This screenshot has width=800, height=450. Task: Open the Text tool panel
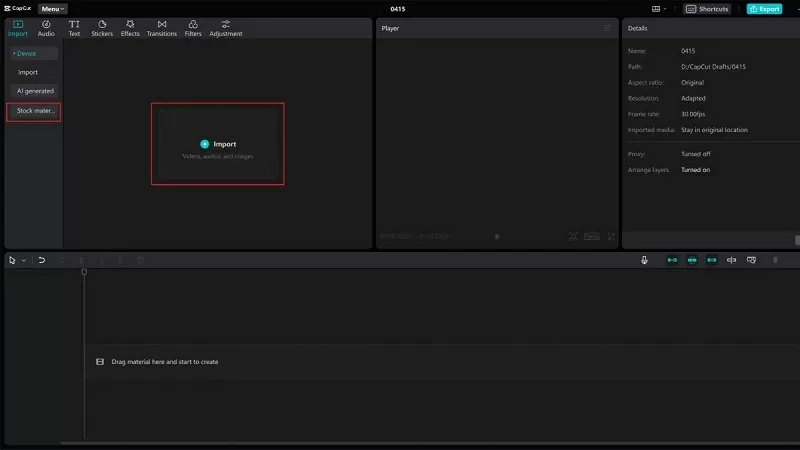(74, 27)
